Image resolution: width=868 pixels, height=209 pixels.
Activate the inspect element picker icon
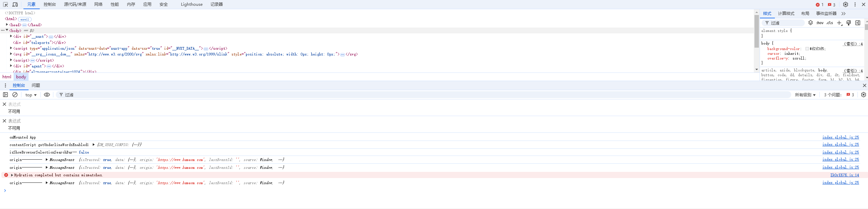coord(5,4)
